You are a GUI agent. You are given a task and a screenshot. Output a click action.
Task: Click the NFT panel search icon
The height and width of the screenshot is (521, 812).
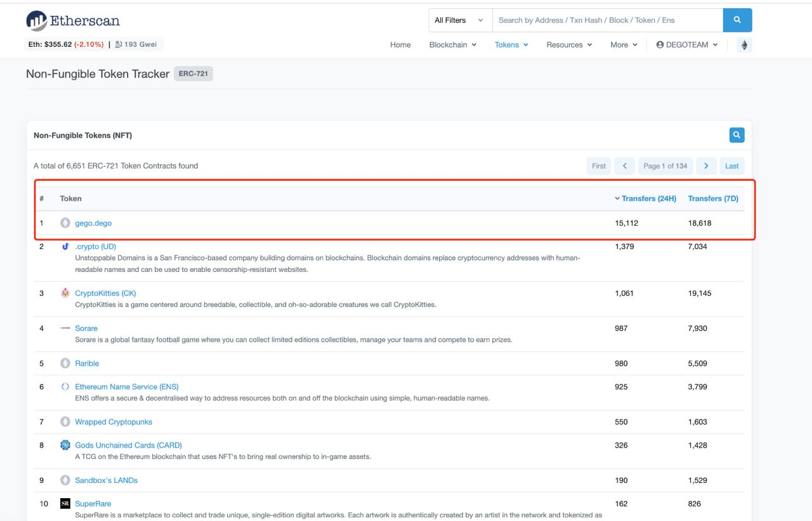coord(737,135)
